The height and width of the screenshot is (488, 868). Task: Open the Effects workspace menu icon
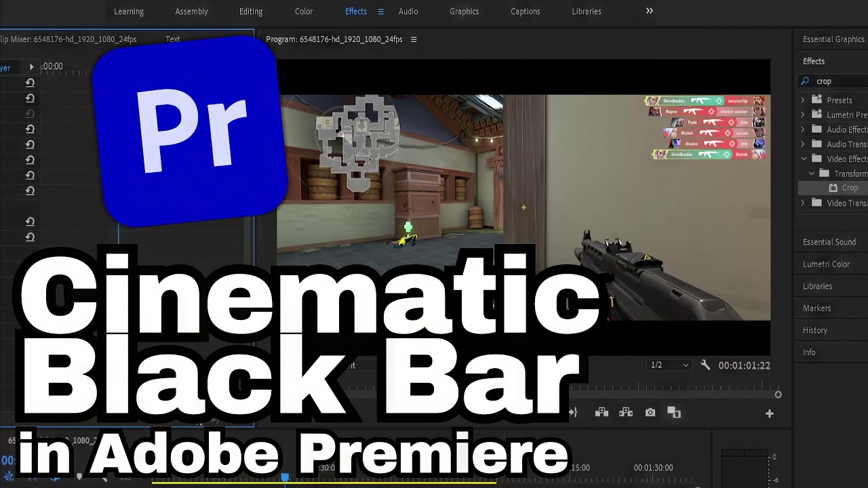point(380,12)
